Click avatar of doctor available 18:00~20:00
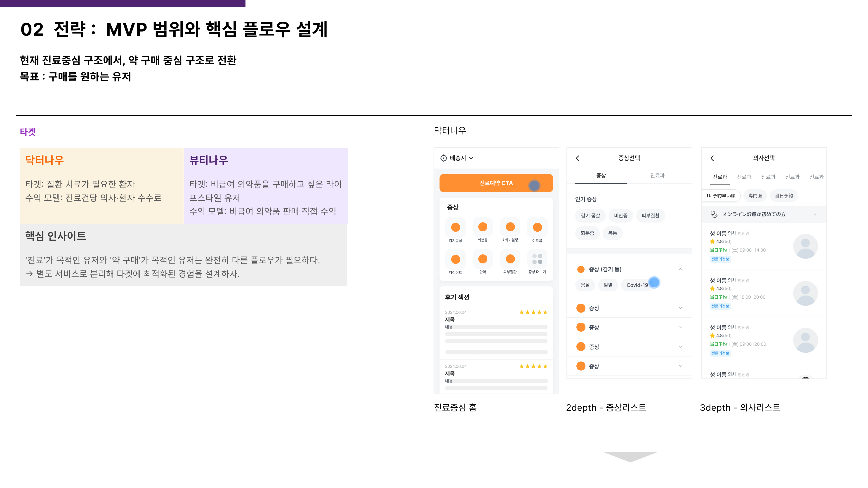The height and width of the screenshot is (488, 868). (x=805, y=293)
